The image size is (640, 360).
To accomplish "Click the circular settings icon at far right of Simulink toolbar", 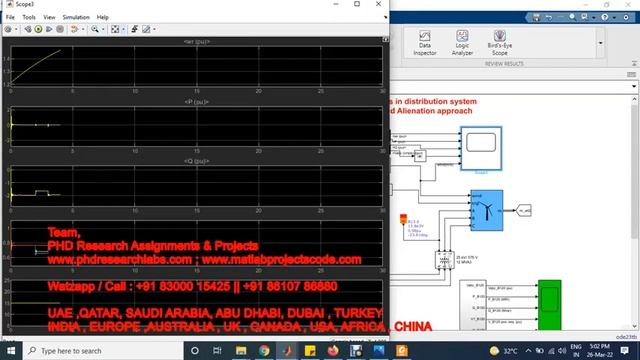I will click(626, 17).
